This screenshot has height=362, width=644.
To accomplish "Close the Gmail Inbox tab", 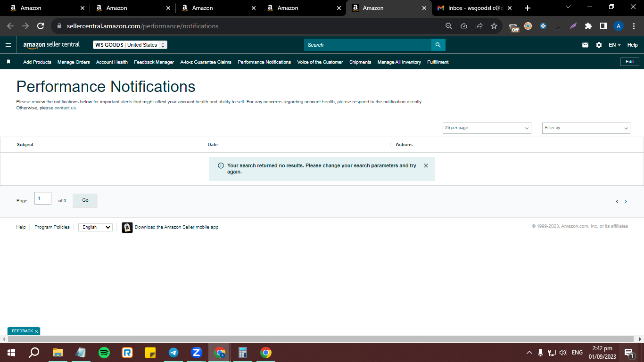I will pos(510,8).
